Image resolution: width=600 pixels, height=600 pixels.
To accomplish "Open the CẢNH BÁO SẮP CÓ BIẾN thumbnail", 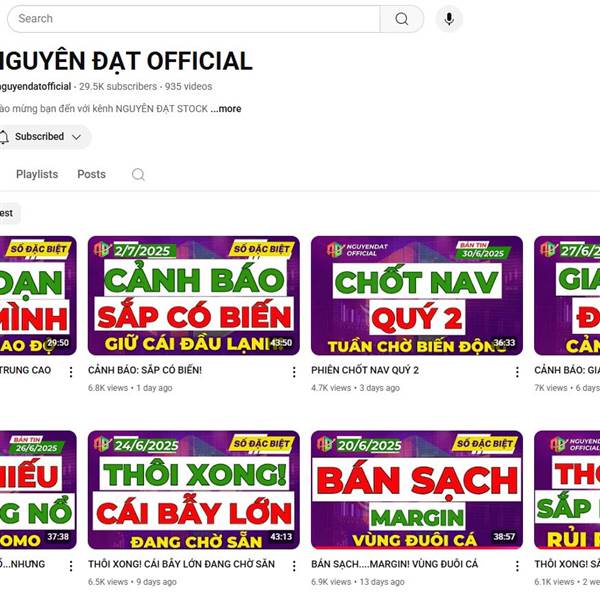I will 194,295.
